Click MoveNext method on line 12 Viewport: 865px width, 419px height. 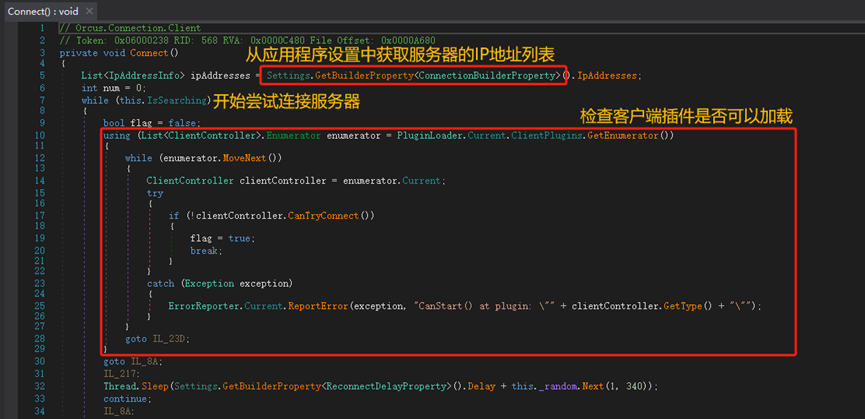[244, 158]
